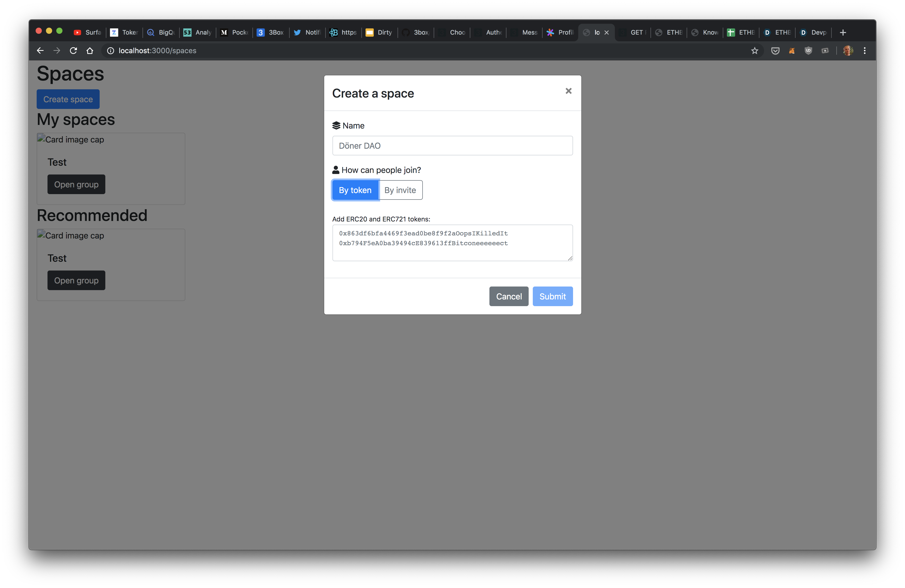The image size is (905, 588).
Task: Click the browser home icon
Action: (90, 51)
